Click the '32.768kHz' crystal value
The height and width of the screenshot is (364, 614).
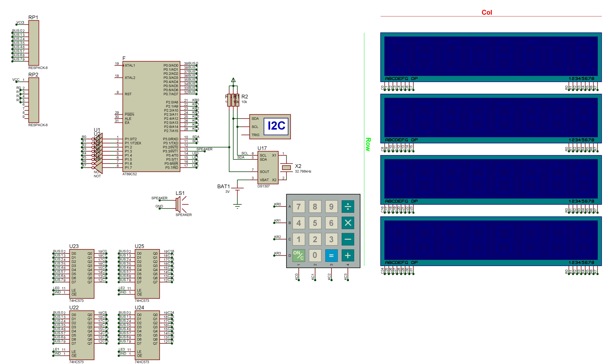click(x=303, y=171)
